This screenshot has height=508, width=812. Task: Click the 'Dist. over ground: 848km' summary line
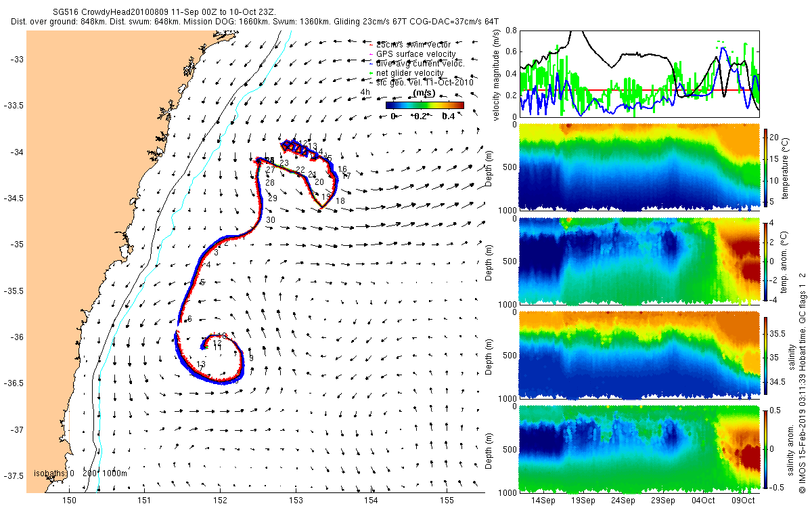coord(255,22)
